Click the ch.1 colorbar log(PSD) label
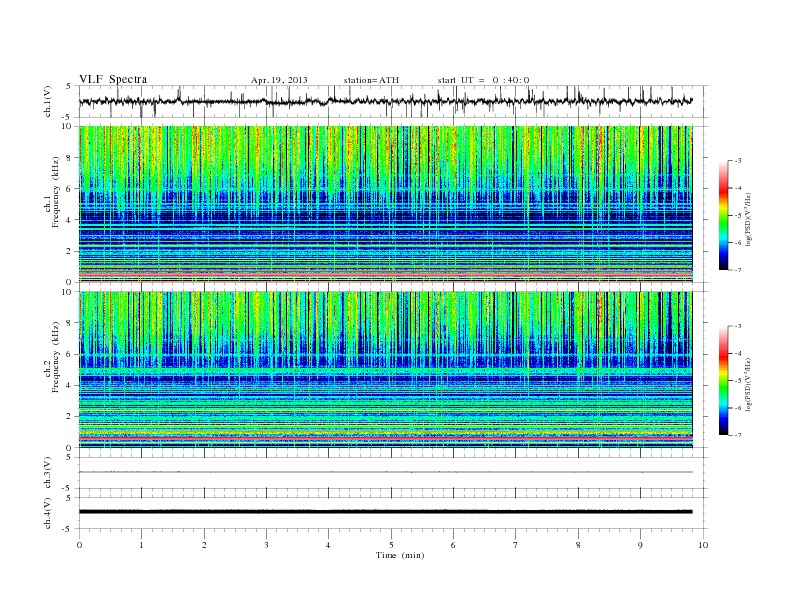 (x=748, y=220)
